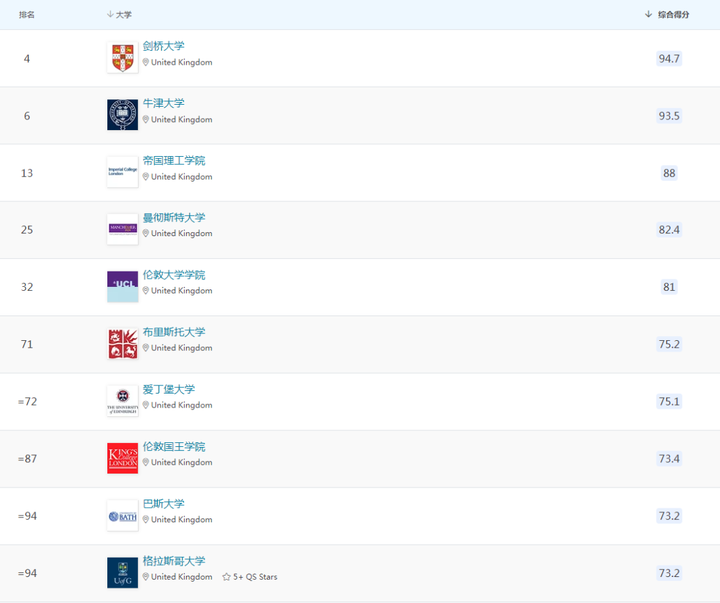The image size is (720, 603).
Task: Click rank number 4
Action: 27,59
